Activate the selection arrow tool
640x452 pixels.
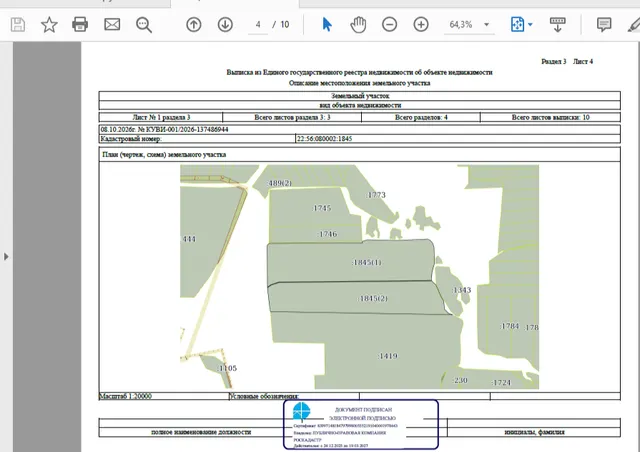[x=327, y=24]
